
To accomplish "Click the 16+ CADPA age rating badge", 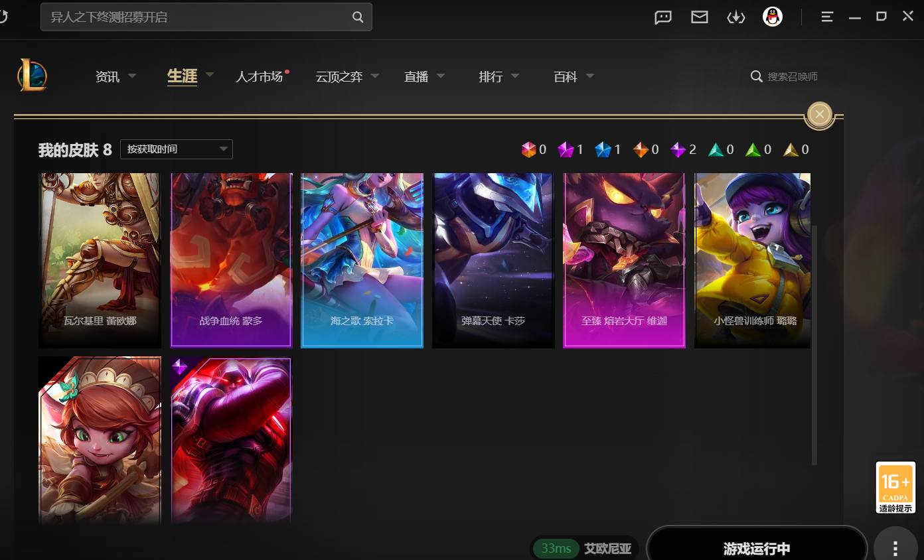I will click(895, 488).
